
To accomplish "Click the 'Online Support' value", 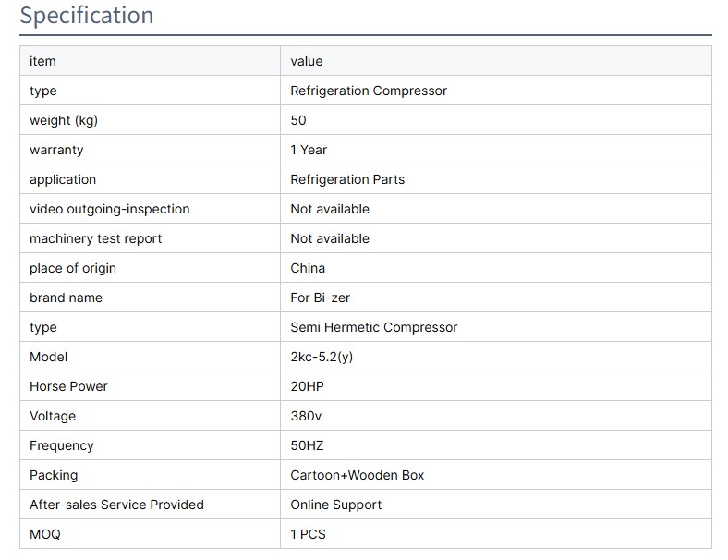I will point(335,505).
